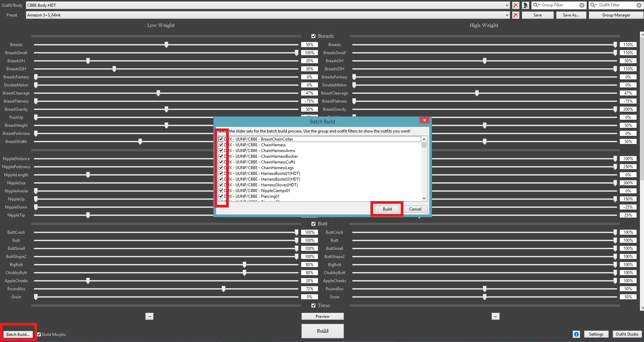Click the blue info icon beside Settings

pyautogui.click(x=576, y=334)
